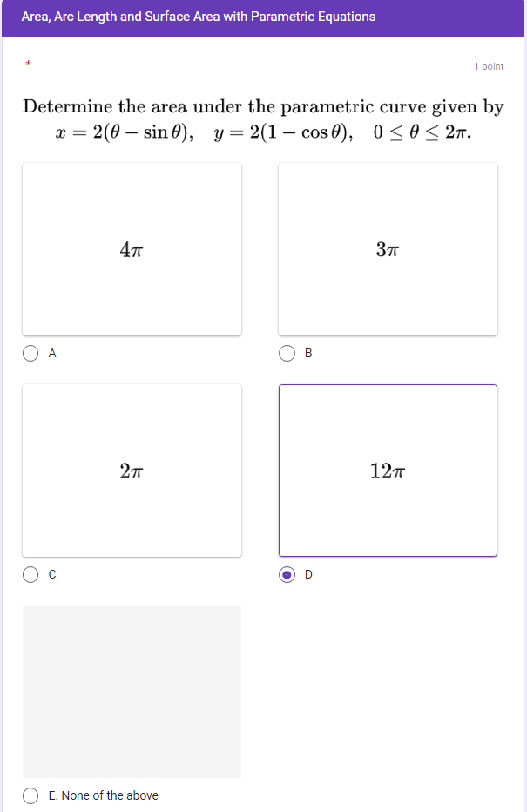
Task: Click the 3π answer image
Action: (388, 249)
